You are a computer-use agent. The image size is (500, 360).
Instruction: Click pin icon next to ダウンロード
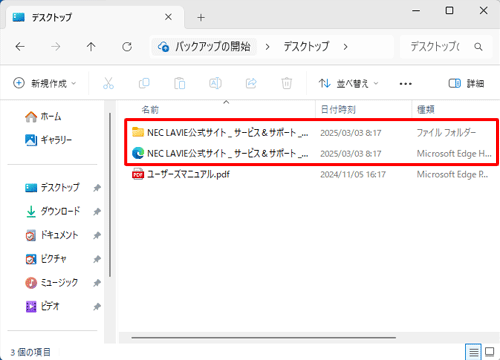[97, 212]
